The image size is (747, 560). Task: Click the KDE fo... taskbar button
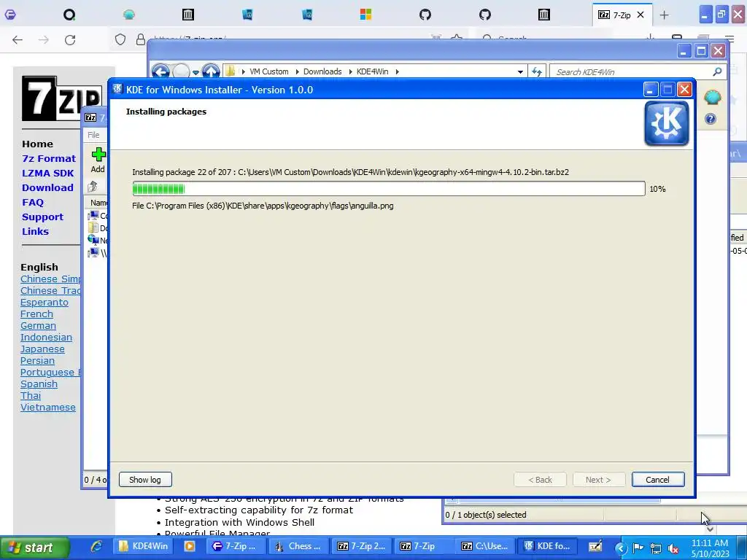[547, 546]
